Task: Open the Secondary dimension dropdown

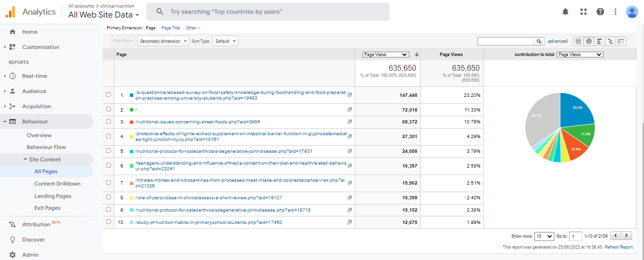Action: click(x=163, y=41)
